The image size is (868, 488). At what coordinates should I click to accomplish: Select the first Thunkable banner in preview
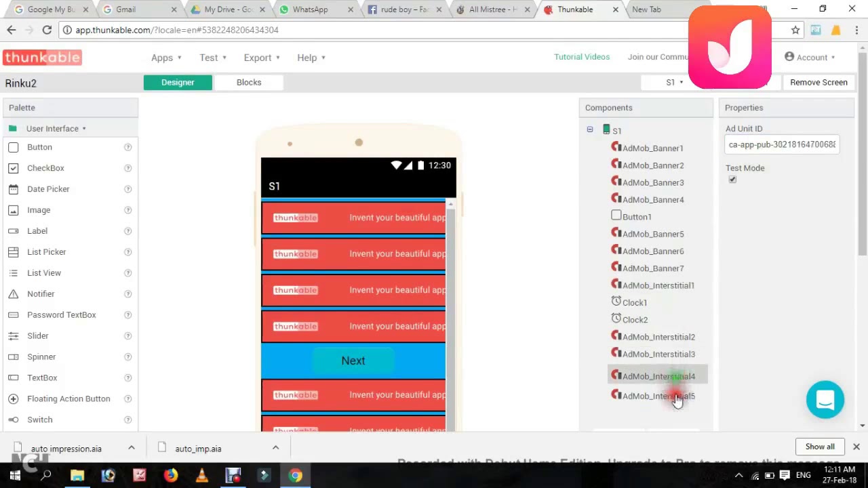(353, 218)
